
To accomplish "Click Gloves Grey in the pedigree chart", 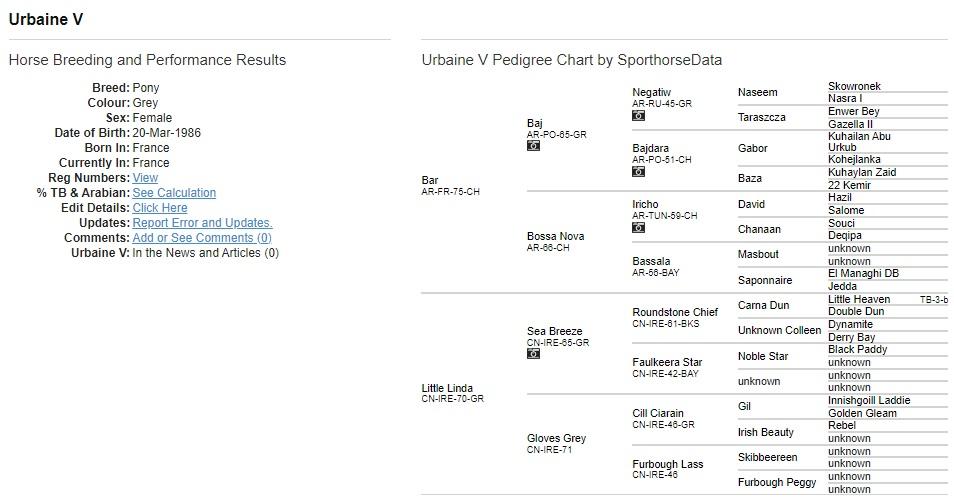I will (x=556, y=438).
